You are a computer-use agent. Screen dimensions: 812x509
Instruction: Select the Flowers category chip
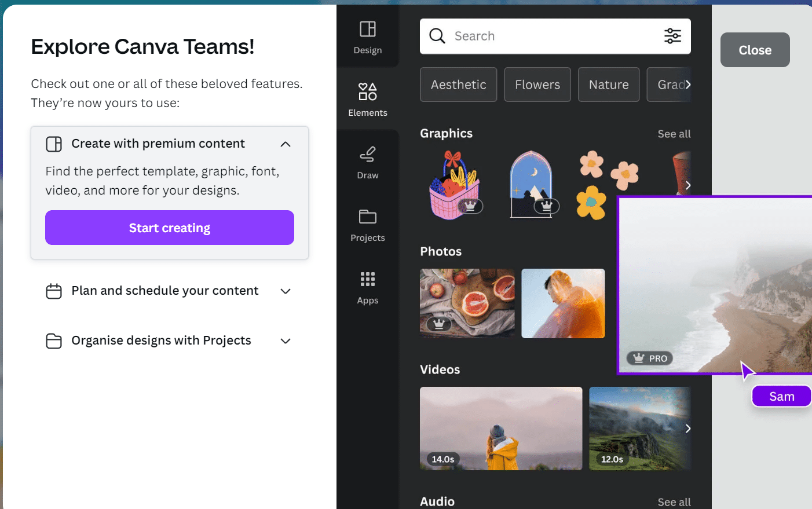click(537, 85)
